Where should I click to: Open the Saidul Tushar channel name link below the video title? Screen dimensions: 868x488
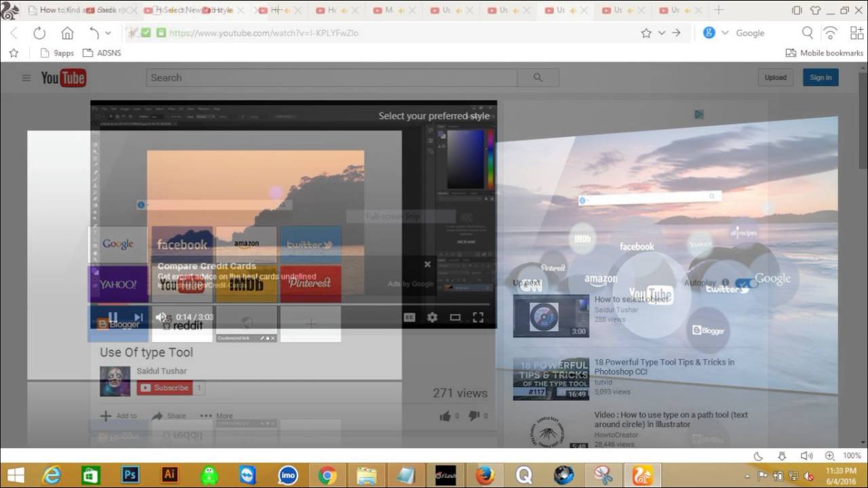pyautogui.click(x=161, y=371)
